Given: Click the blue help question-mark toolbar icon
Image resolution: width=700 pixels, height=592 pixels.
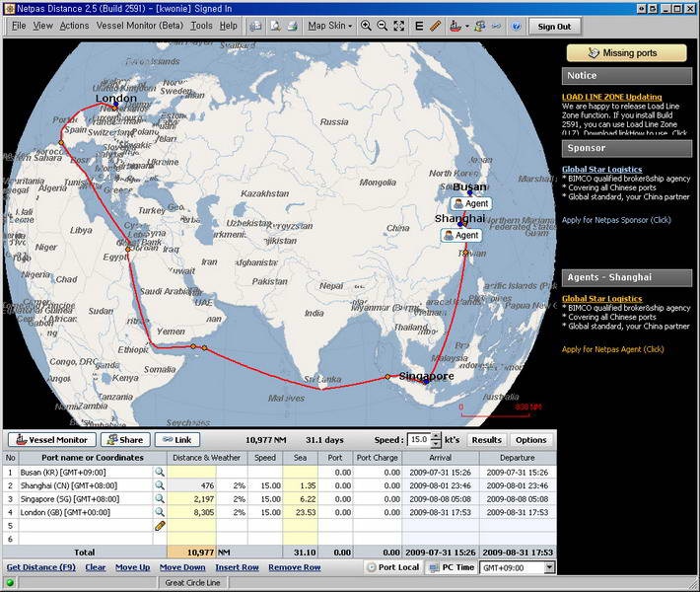Looking at the screenshot, I should point(516,27).
